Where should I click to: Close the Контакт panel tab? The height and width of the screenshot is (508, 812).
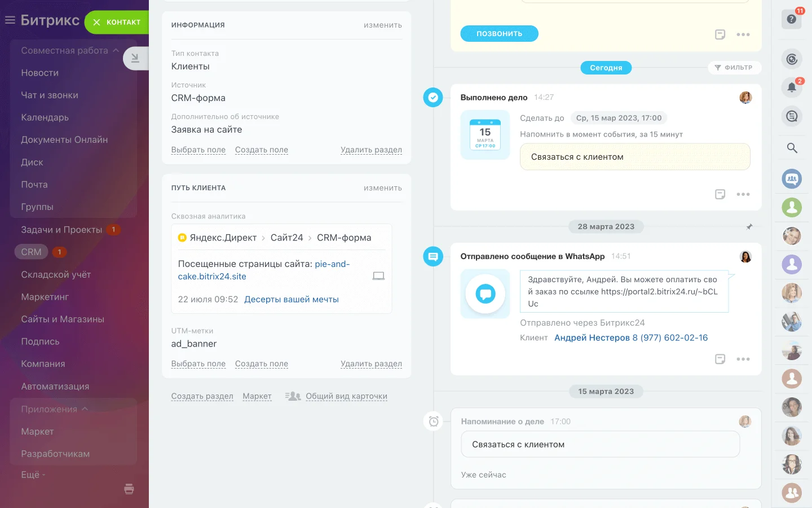pos(96,23)
